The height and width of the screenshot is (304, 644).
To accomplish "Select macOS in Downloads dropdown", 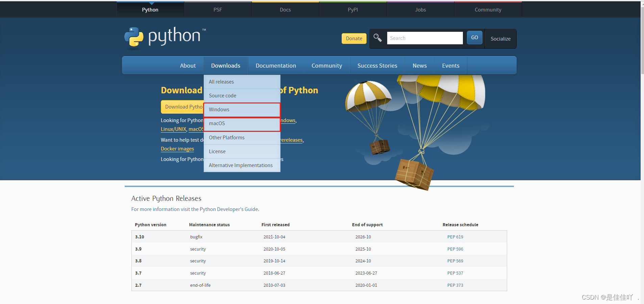I will point(242,123).
